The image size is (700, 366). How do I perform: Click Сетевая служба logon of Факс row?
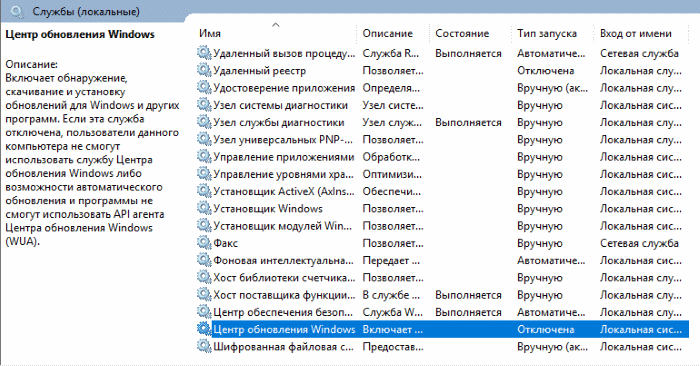(639, 243)
